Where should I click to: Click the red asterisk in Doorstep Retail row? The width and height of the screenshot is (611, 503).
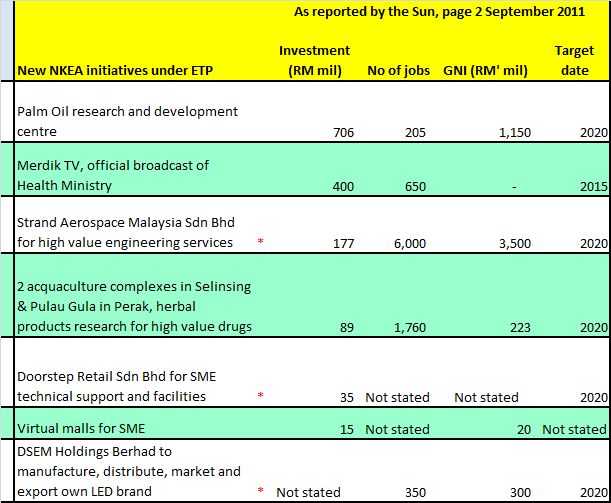coord(261,395)
